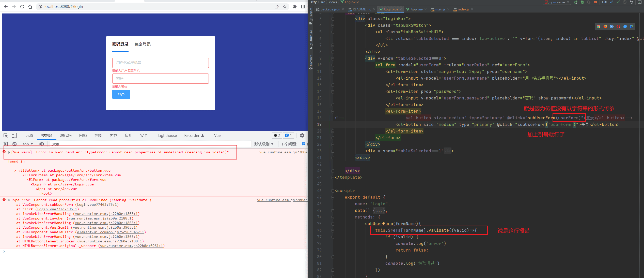This screenshot has width=644, height=278.
Task: Switch to the Sources (源代码) tab
Action: click(66, 136)
